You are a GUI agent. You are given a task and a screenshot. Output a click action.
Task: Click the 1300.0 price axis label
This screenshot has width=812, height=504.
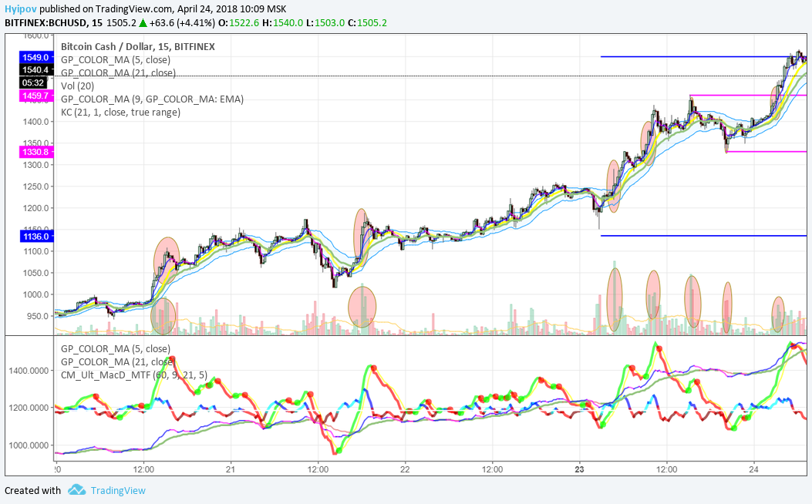(x=36, y=165)
